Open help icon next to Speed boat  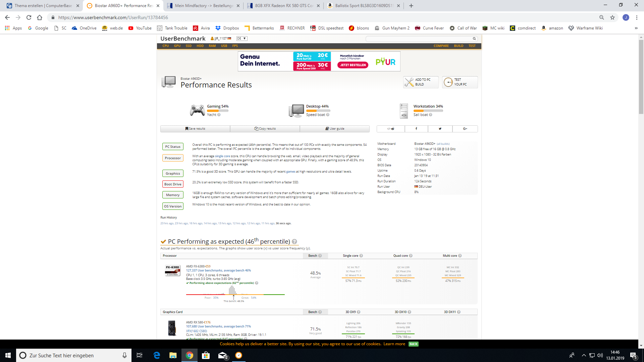[328, 115]
